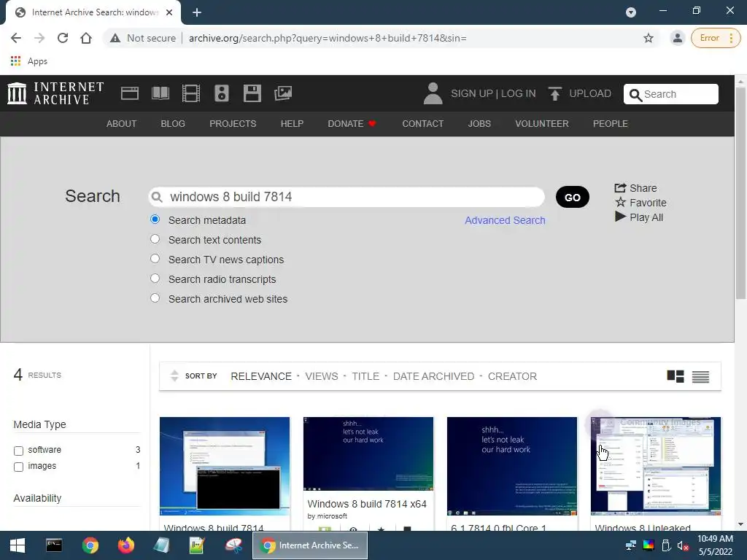Image resolution: width=747 pixels, height=560 pixels.
Task: Select Search archived web sites option
Action: [155, 298]
